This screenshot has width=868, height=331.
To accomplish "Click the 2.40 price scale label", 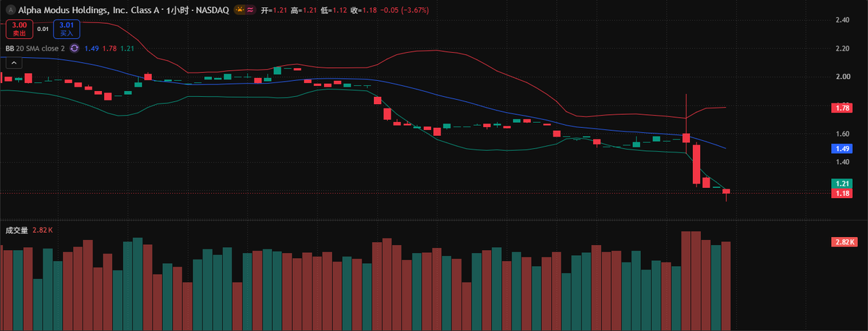I will 842,20.
